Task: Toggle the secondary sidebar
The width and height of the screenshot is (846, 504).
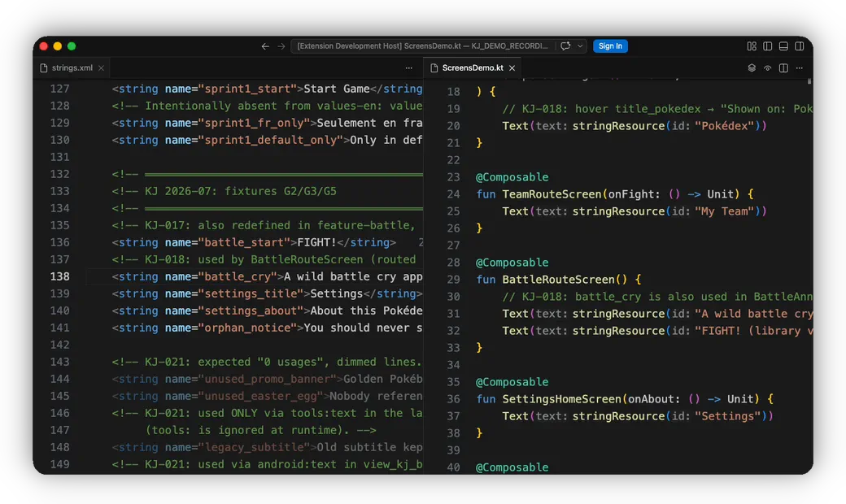Action: click(x=800, y=46)
